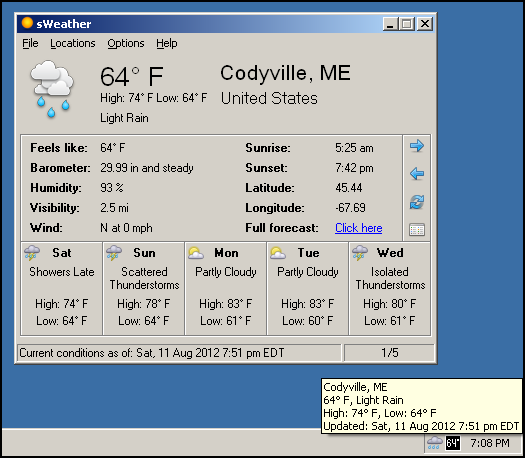Open the Locations menu
Image resolution: width=525 pixels, height=458 pixels.
(x=73, y=44)
